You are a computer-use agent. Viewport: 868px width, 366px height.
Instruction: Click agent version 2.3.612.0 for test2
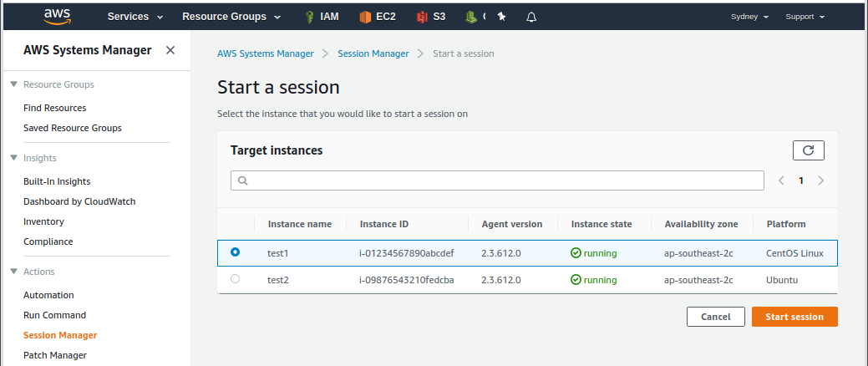(x=501, y=280)
